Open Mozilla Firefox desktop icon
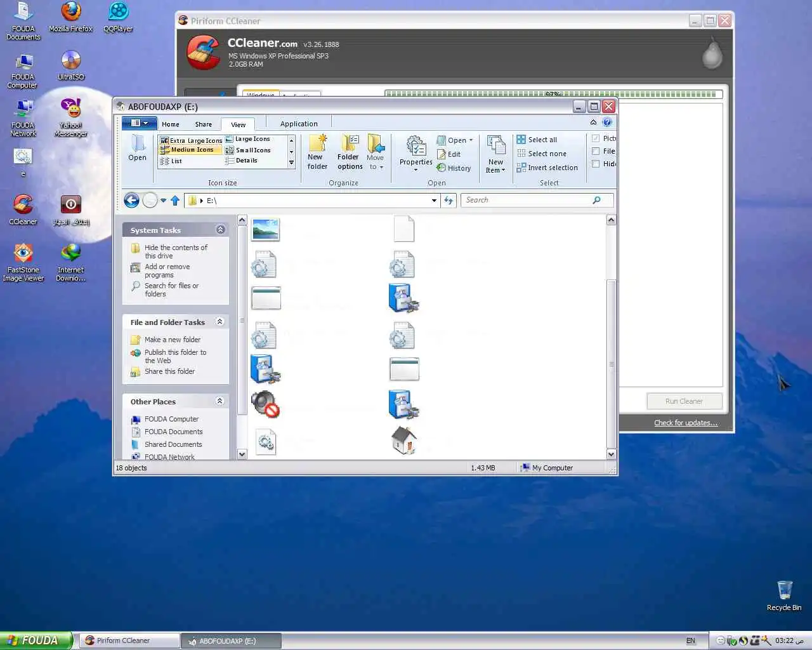The image size is (812, 650). [x=70, y=18]
